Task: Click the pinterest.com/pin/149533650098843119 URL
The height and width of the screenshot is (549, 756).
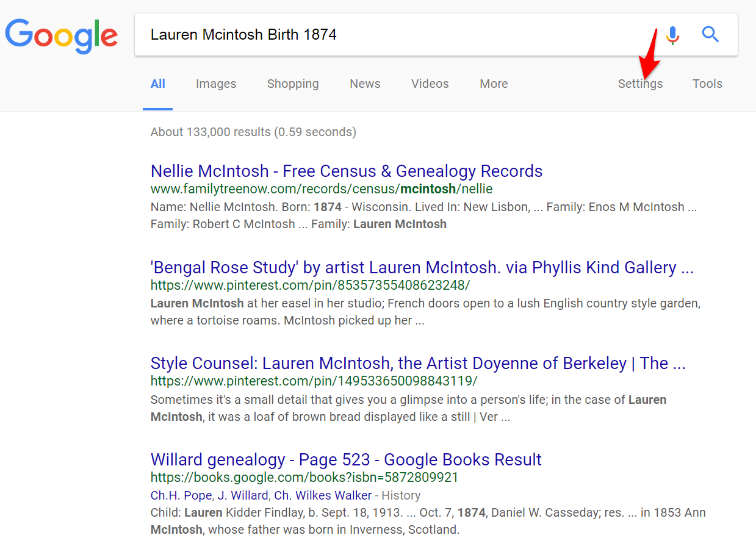Action: coord(314,381)
